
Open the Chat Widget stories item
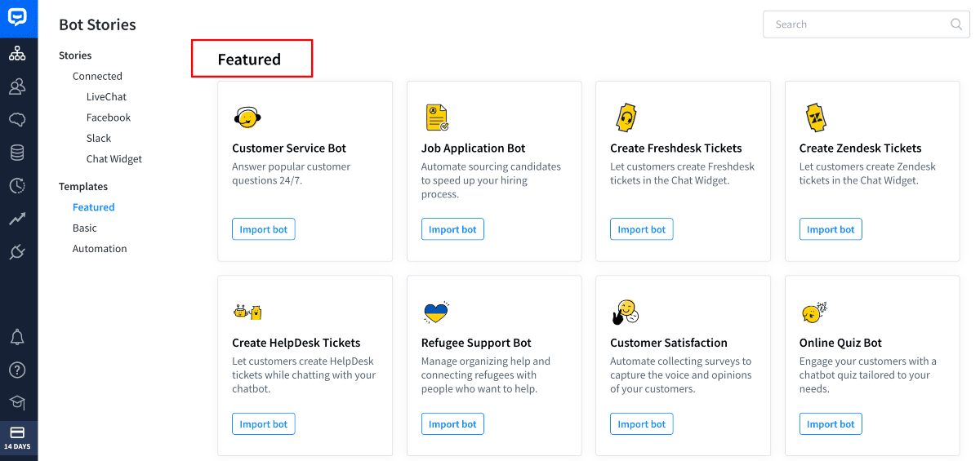(114, 159)
